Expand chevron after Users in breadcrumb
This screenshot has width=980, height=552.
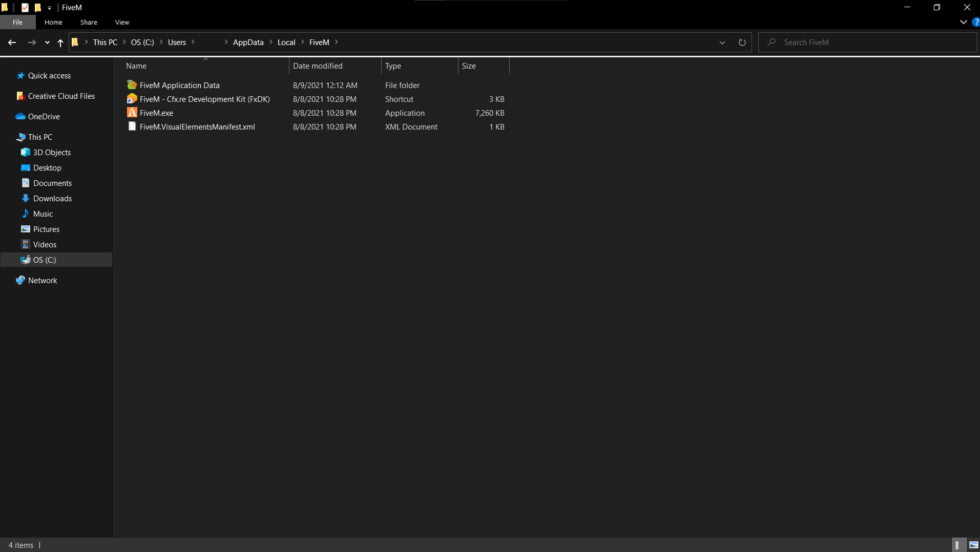(x=193, y=42)
